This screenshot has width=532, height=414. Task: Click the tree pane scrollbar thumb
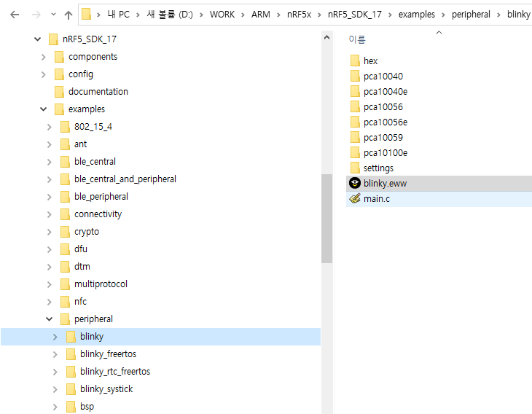click(x=326, y=219)
